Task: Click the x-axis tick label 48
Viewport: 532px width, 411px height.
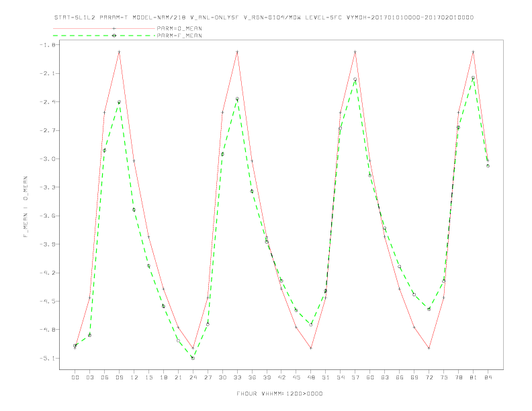Action: click(x=311, y=377)
